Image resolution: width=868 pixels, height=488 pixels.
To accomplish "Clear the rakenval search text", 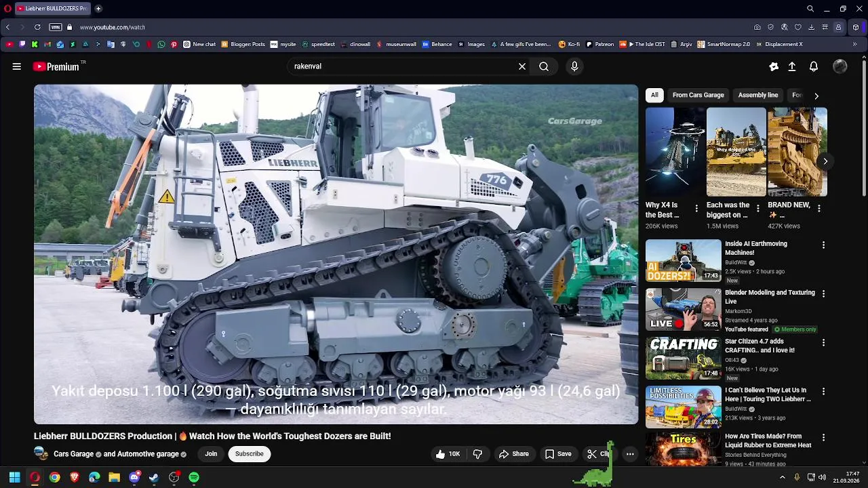I will (522, 66).
